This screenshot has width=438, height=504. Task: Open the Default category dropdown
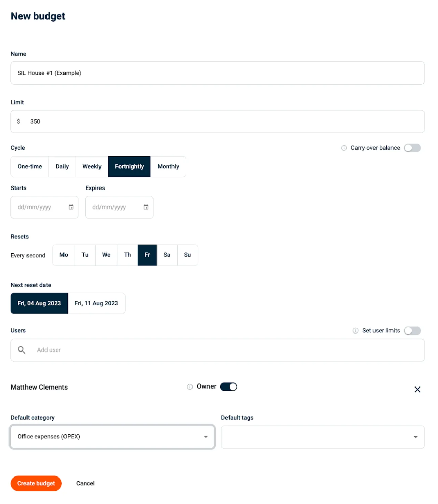(112, 437)
